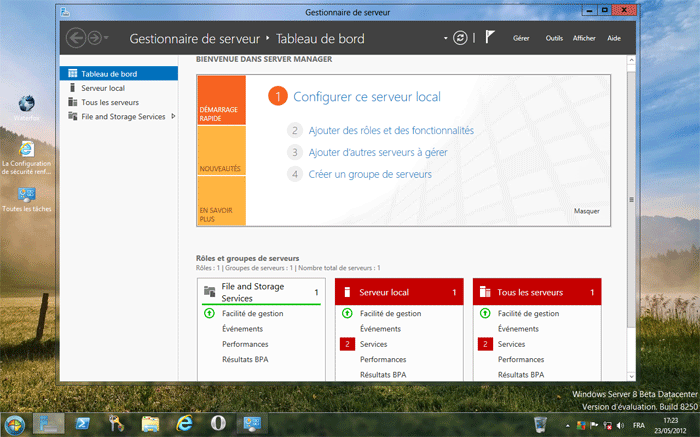Open the Démarrage rapide tile
Viewport: 700px width, 437px height.
221,100
